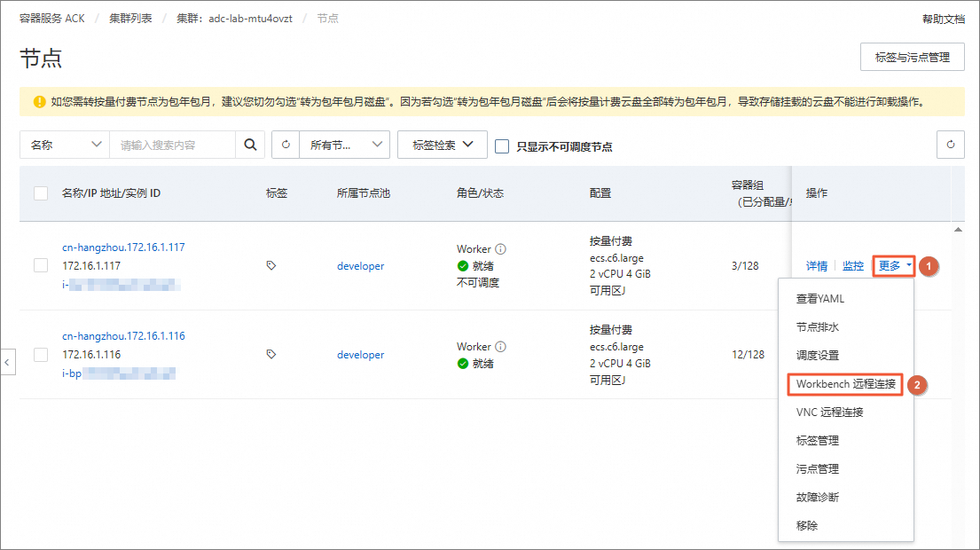Click the scroll-up arrow of the table

pos(958,230)
